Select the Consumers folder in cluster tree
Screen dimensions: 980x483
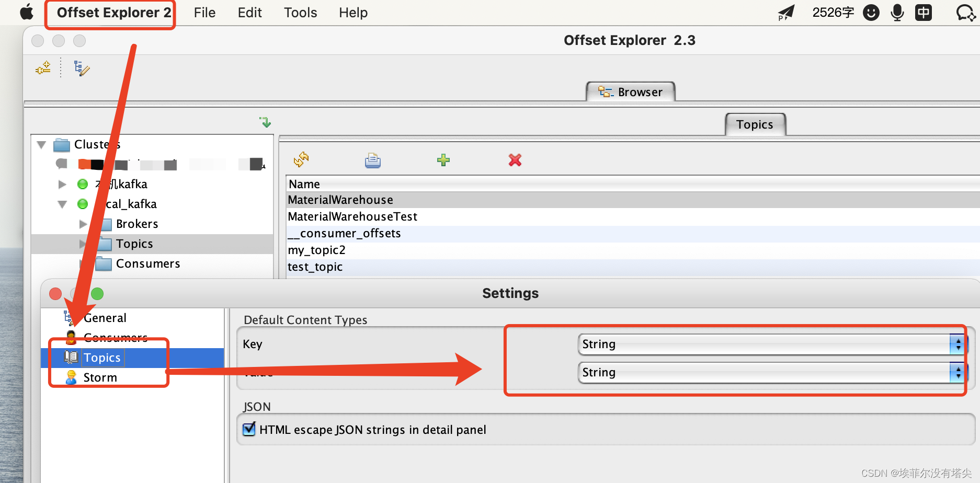(148, 264)
